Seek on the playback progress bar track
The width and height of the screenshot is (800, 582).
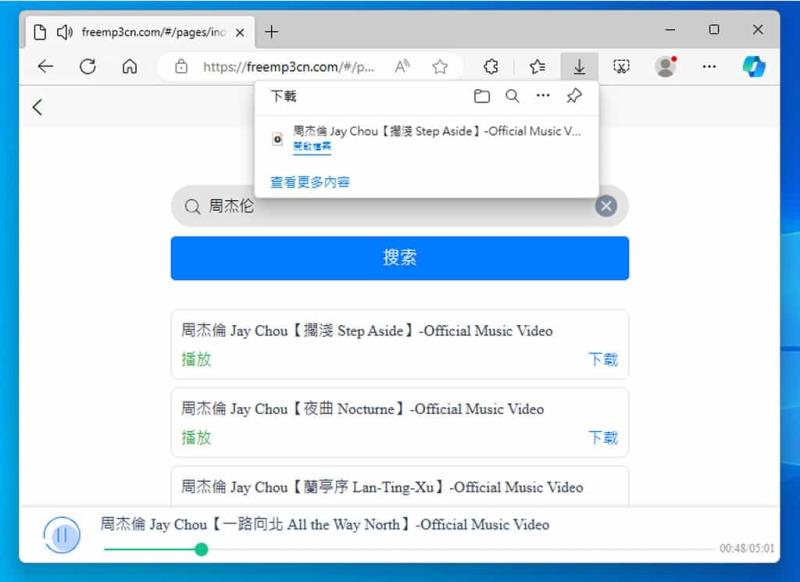pyautogui.click(x=409, y=549)
